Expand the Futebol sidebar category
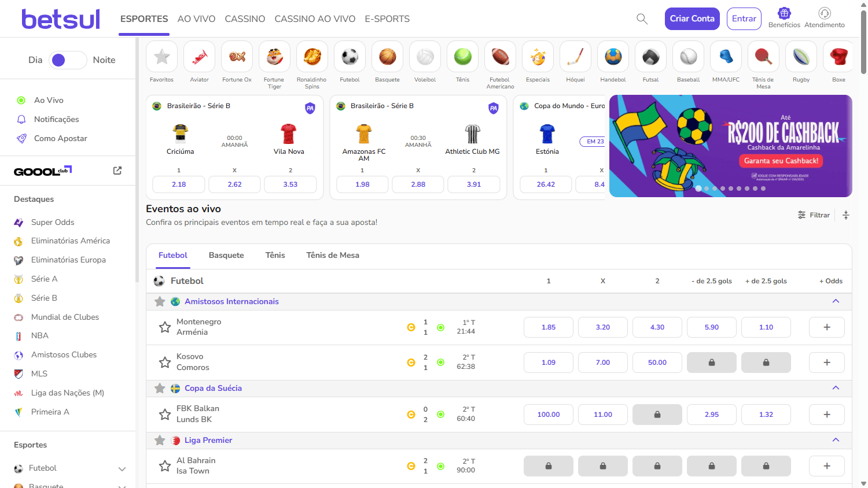868x488 pixels. (x=121, y=469)
